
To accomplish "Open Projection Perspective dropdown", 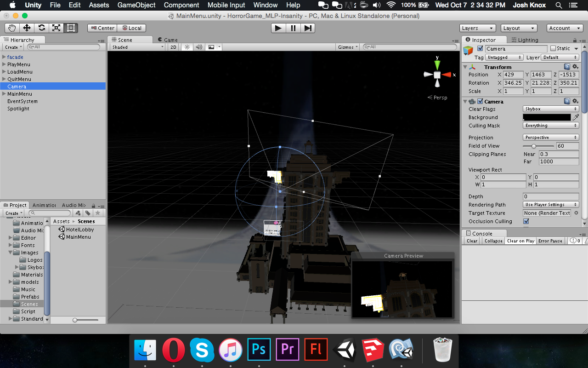I will (551, 138).
